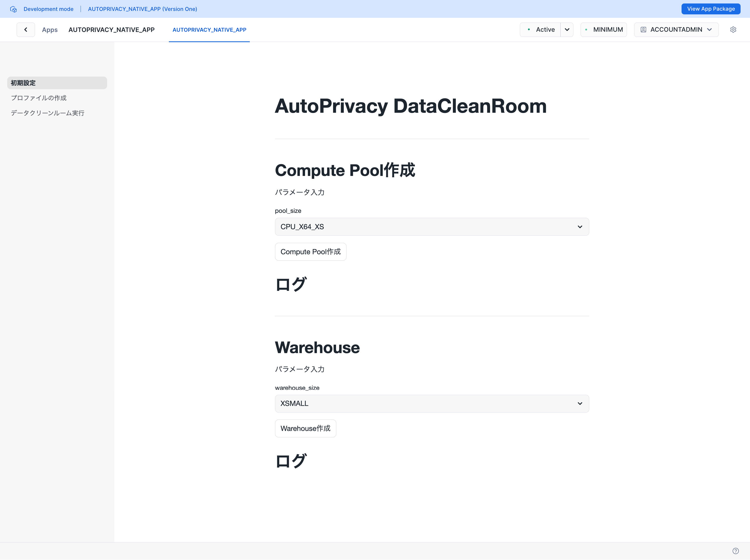This screenshot has width=750, height=560.
Task: Go to プロファイルの作成 page
Action: point(39,98)
